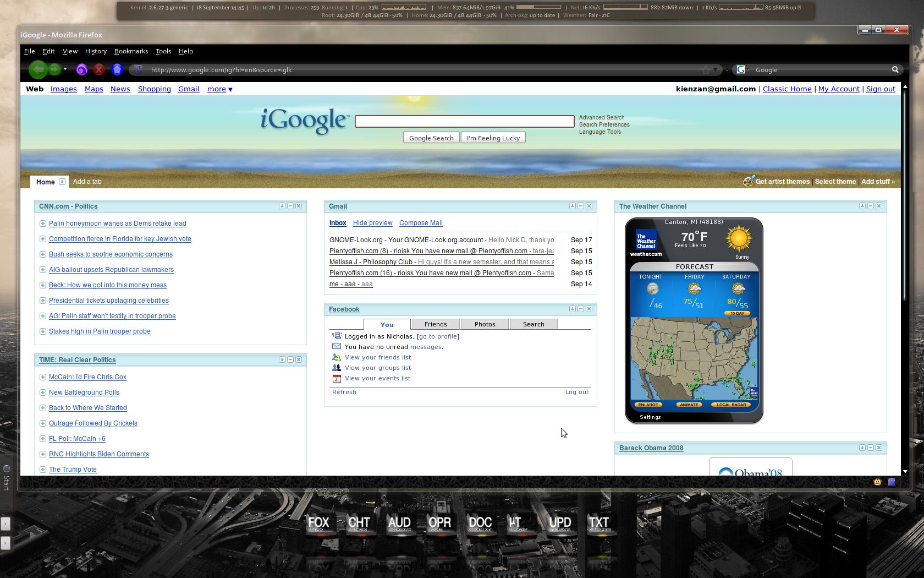Minimize the TIME Real Clear Politics gadget
Viewport: 924px width, 578px height.
click(x=290, y=359)
